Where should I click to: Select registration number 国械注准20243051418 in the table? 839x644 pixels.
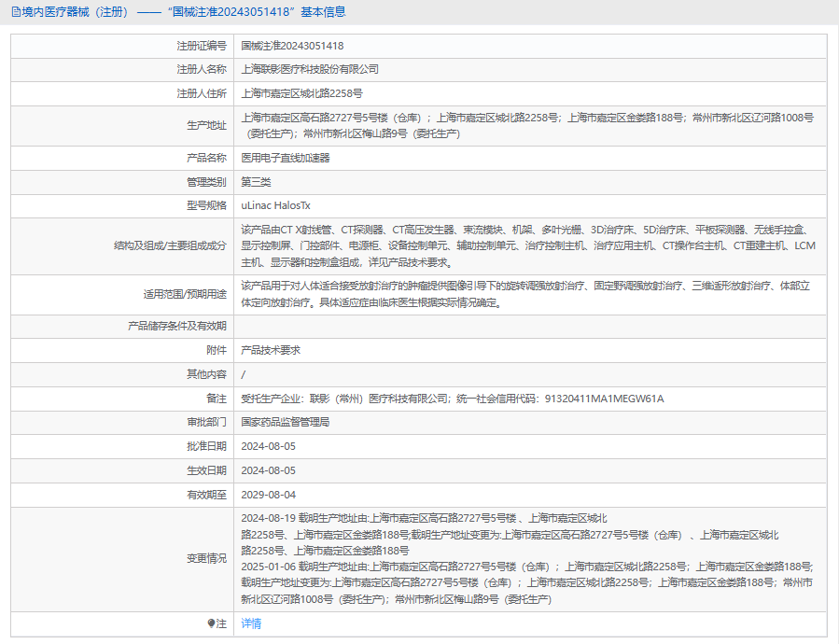[x=292, y=45]
